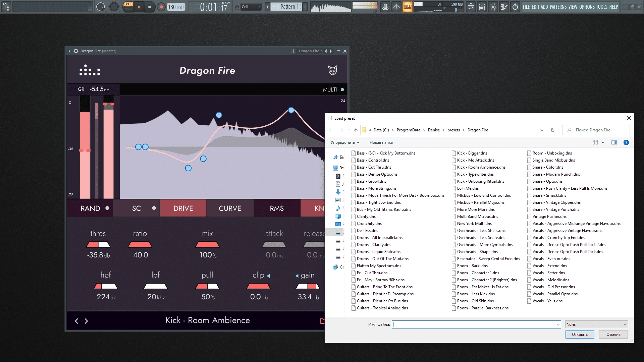Pause playback in FL Studio transport
Screen dimensions: 644x362
(x=139, y=7)
